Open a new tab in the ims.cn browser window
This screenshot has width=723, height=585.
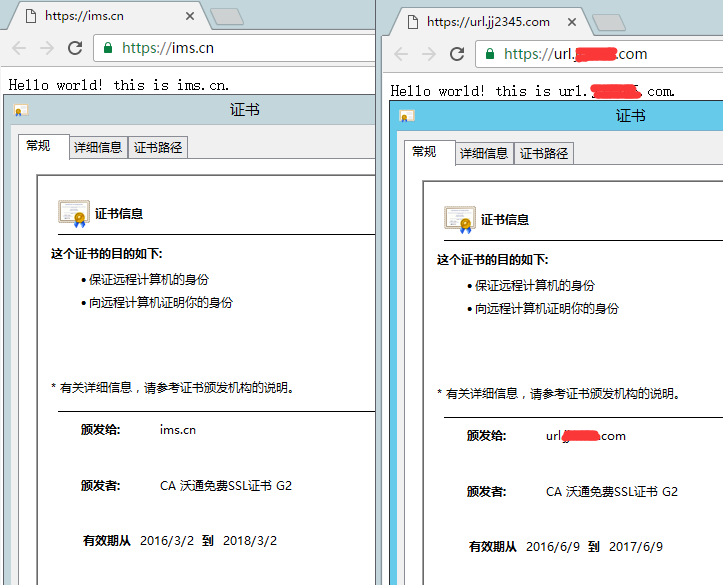click(x=227, y=16)
